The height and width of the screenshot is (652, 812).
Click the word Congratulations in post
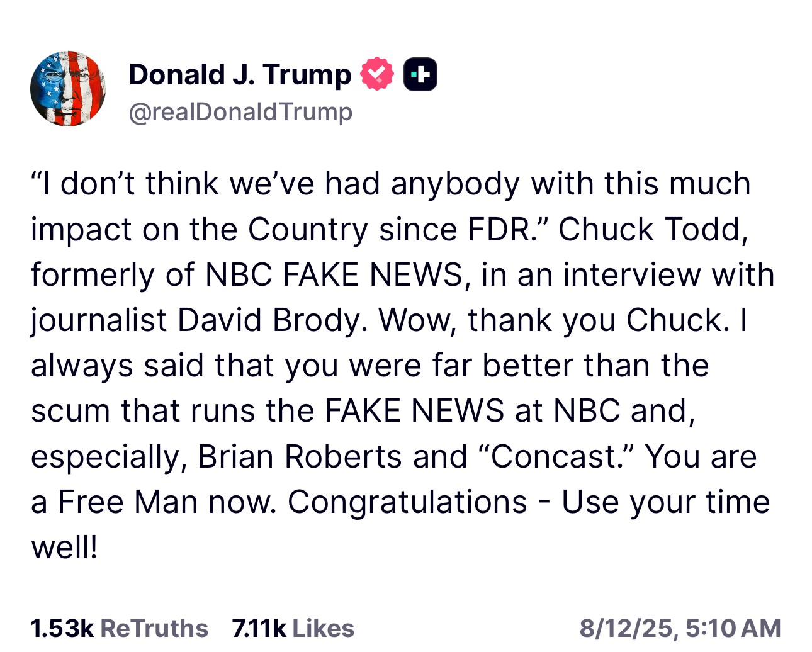coord(407,502)
